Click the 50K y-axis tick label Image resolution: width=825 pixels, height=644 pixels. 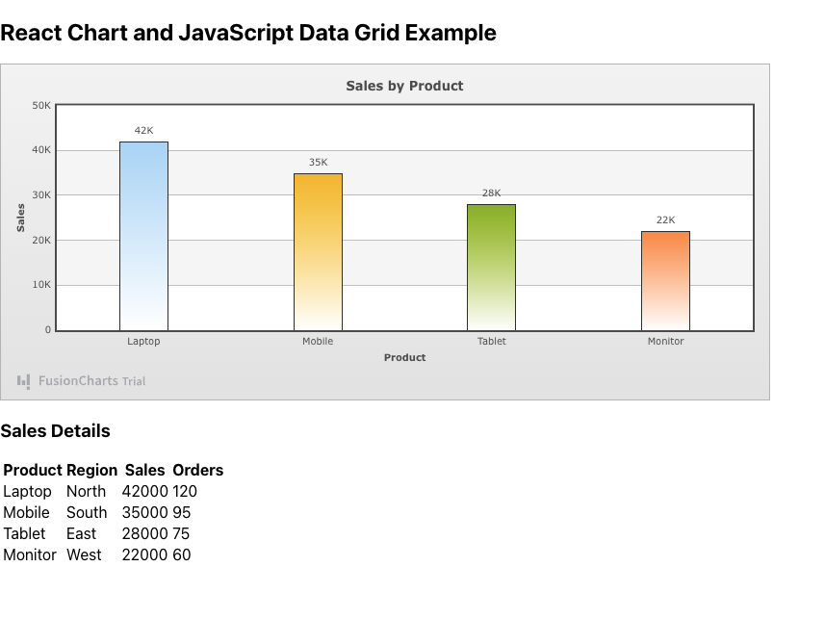(41, 105)
